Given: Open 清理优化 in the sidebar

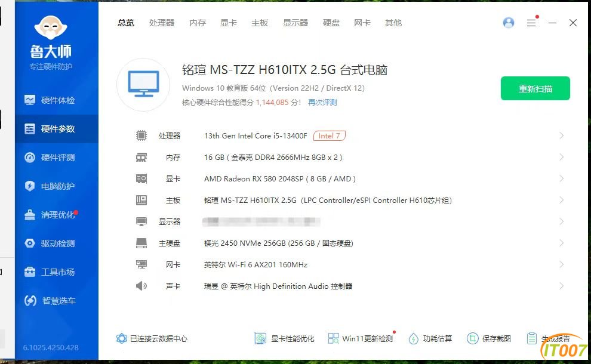Looking at the screenshot, I should [x=57, y=215].
